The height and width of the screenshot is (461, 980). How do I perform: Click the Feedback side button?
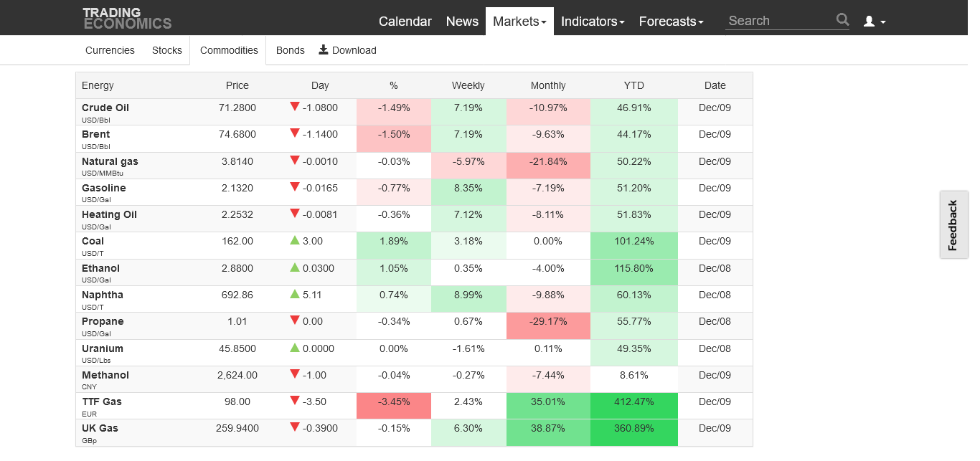(x=953, y=225)
